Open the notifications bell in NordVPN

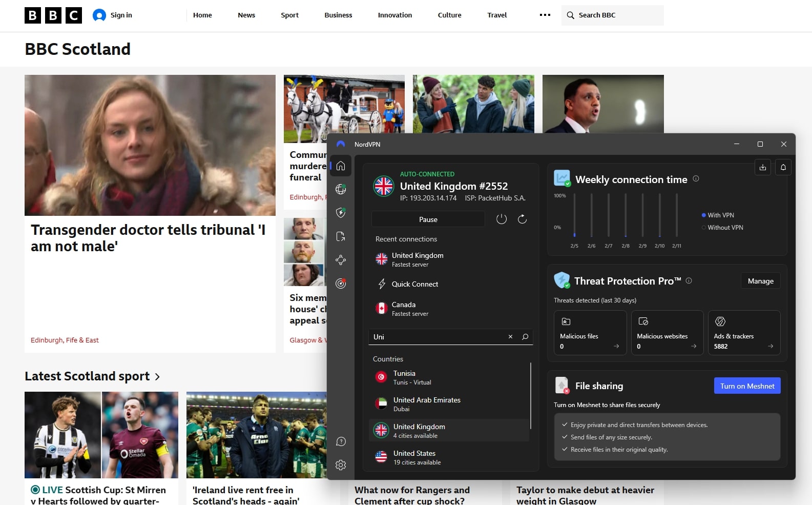click(x=783, y=167)
